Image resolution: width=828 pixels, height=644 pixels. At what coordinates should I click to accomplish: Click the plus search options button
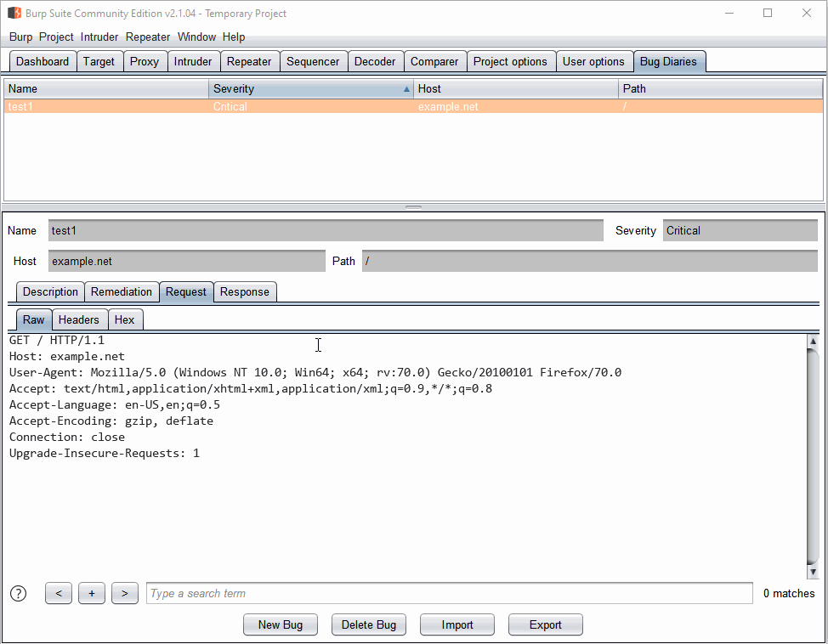point(92,593)
